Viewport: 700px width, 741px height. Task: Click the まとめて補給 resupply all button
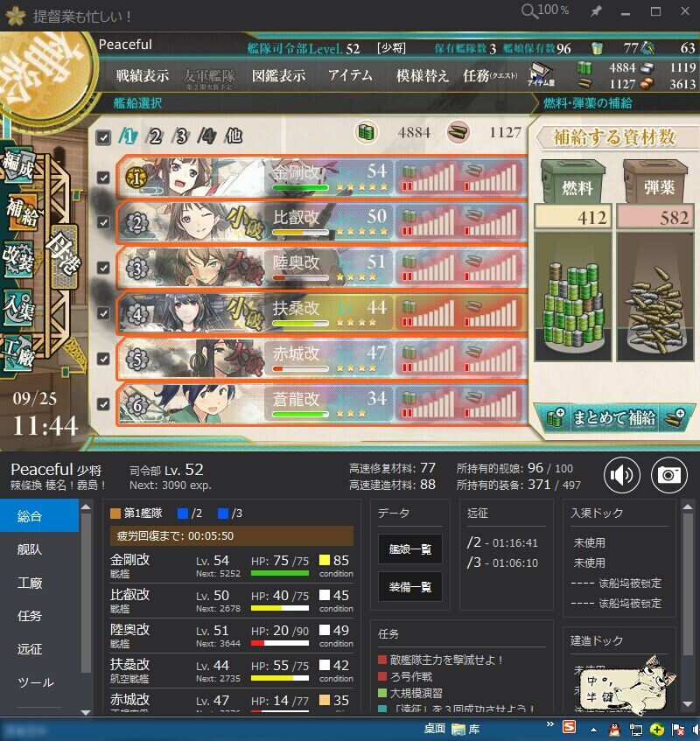point(614,418)
